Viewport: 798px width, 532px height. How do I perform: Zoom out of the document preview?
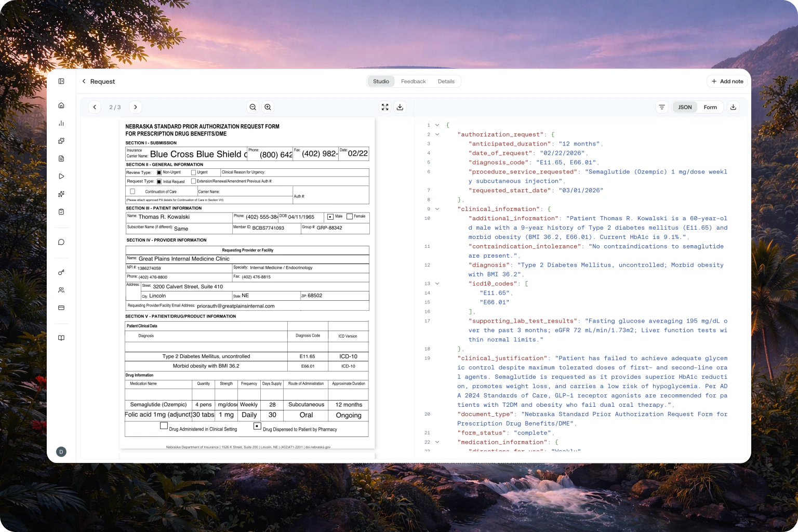[x=253, y=107]
